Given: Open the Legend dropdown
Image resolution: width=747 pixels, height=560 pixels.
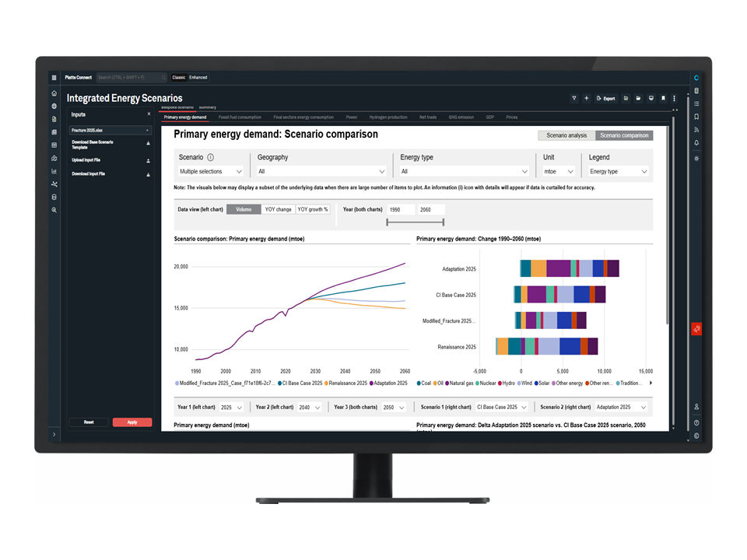Looking at the screenshot, I should pyautogui.click(x=619, y=171).
